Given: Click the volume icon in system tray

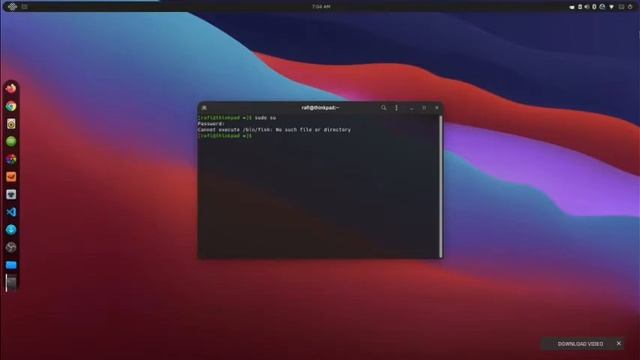Looking at the screenshot, I should click(587, 7).
